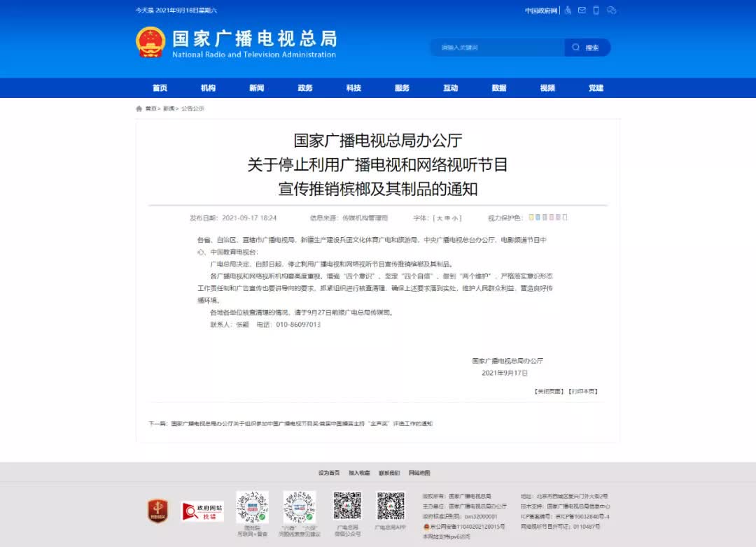756x547 pixels.
Task: Click the accessibility wheelchair icon in header
Action: pyautogui.click(x=568, y=10)
